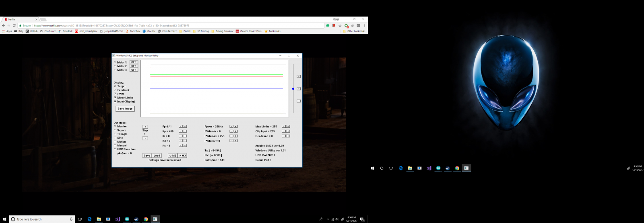
Task: Launch Steam from the left taskbar
Action: (x=136, y=219)
